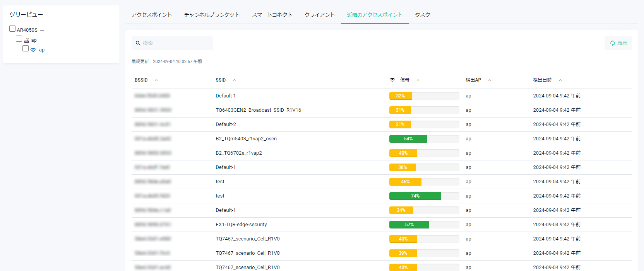Switch to the アクセスポイント tab
644x271 pixels.
point(151,15)
